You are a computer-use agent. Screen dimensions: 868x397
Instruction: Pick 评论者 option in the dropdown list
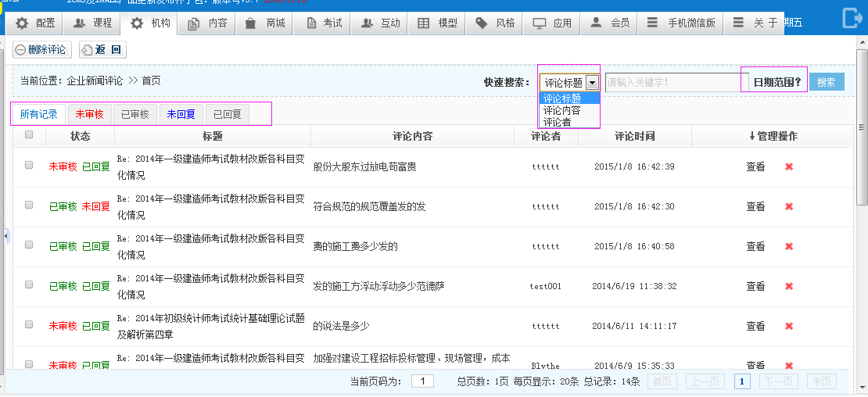click(x=557, y=122)
